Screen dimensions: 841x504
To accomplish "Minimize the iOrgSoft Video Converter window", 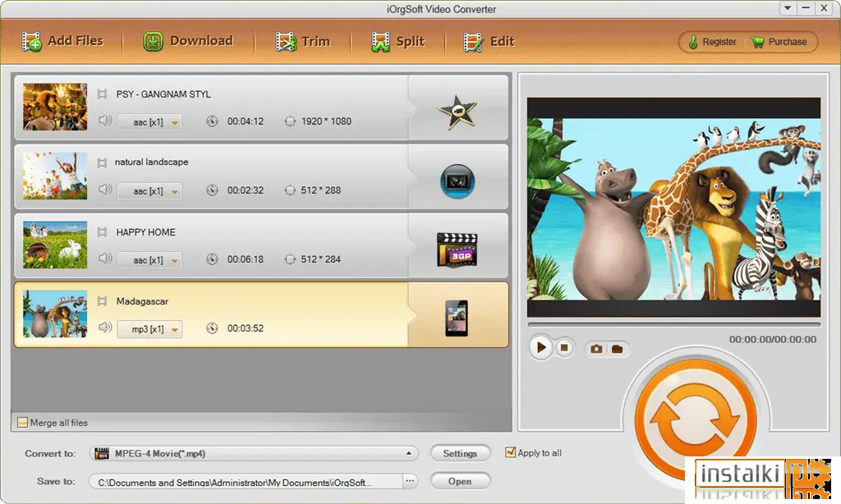I will [806, 8].
